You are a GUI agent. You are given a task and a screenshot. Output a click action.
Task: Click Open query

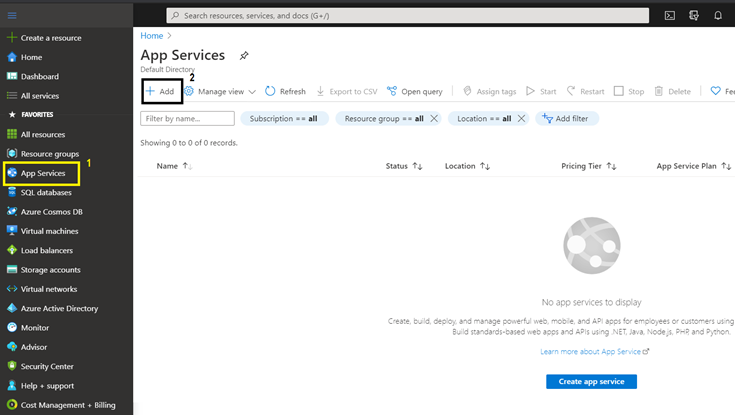[414, 91]
